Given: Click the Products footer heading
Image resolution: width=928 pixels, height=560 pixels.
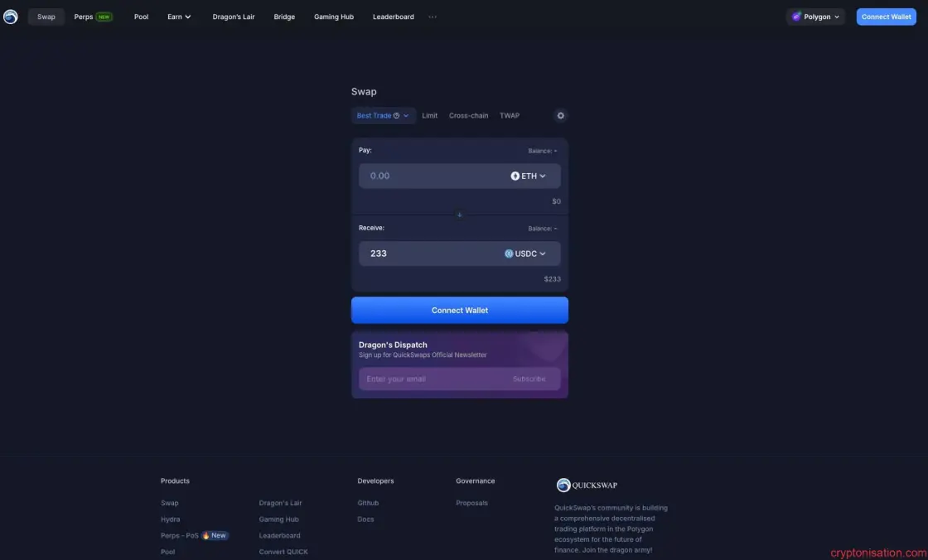Looking at the screenshot, I should click(175, 480).
